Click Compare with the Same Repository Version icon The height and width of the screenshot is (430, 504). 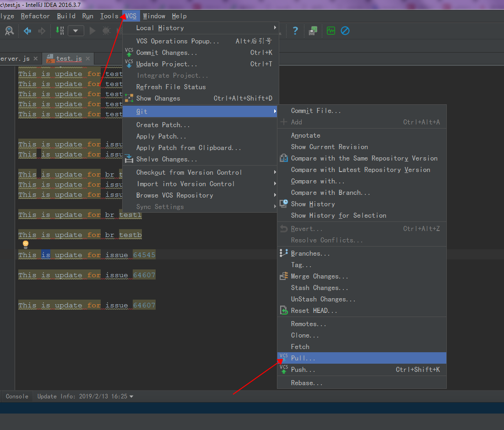tap(284, 158)
